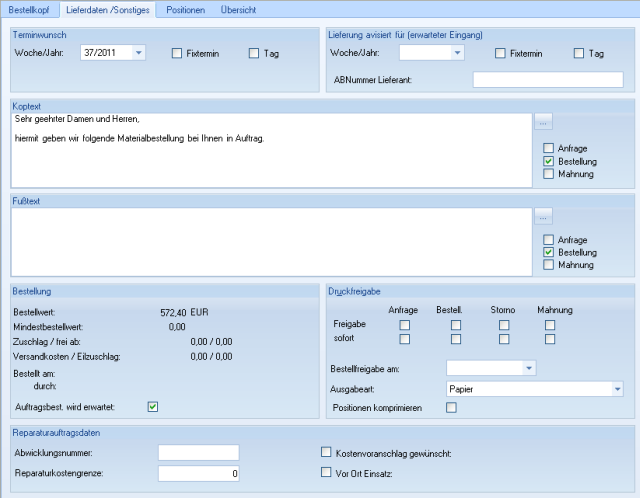Screen dimensions: 640x498
Task: Switch to the Positionen tab
Action: click(185, 10)
